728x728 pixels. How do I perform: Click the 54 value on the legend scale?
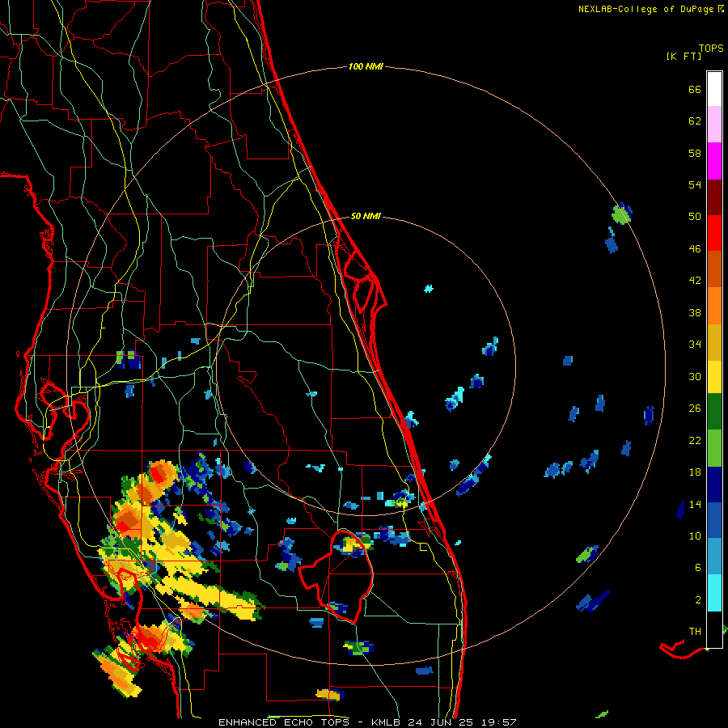(695, 185)
